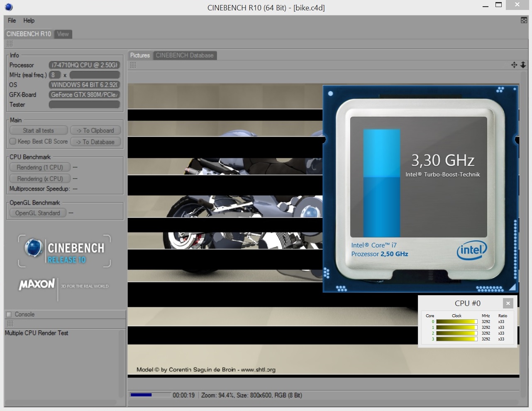
Task: Click the '3,30 GHz' turbo frequency text
Action: 443,160
